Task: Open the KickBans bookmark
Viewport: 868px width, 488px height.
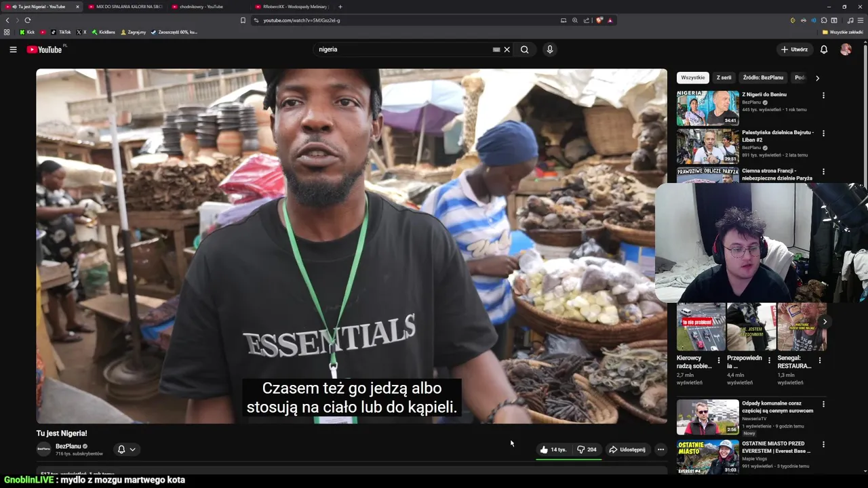Action: click(x=103, y=32)
